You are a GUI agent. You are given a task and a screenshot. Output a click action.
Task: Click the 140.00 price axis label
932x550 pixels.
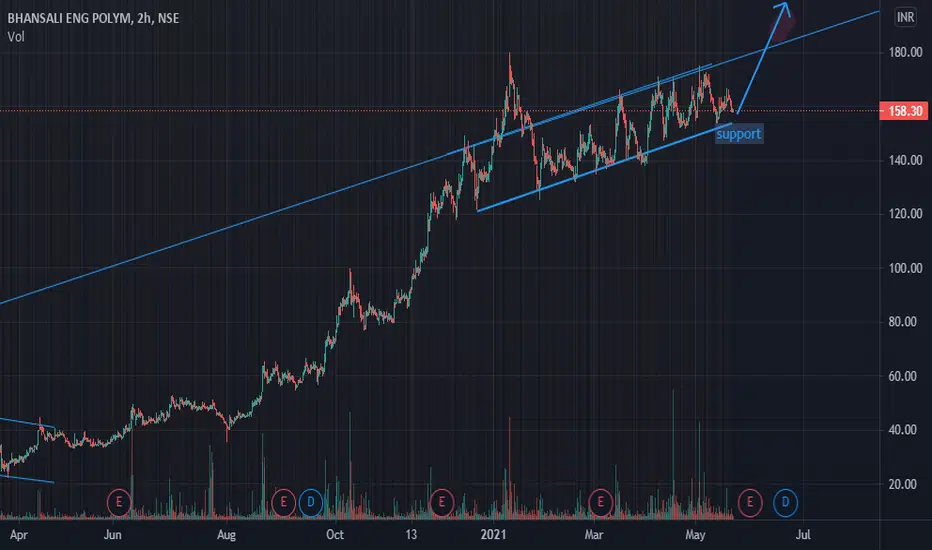pos(905,160)
